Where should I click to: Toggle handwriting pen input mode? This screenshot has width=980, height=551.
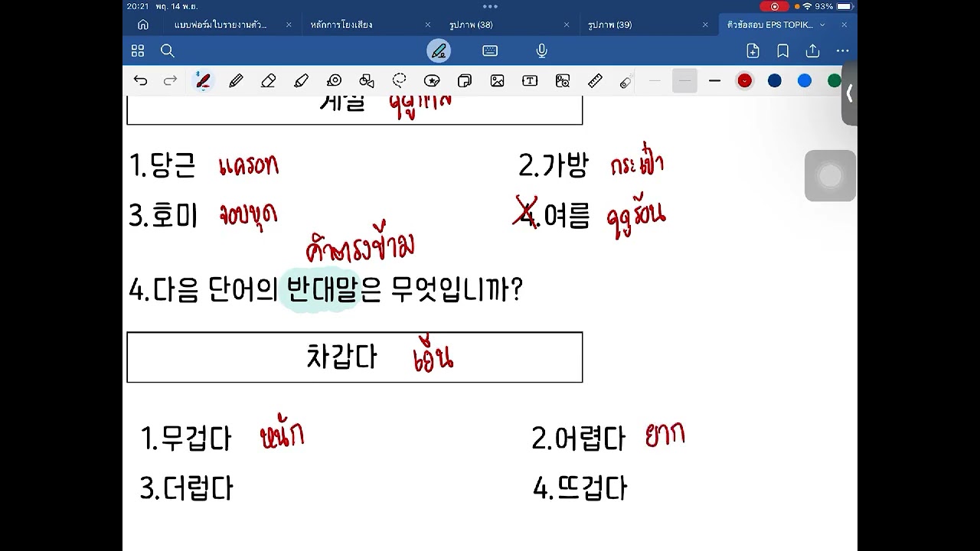pyautogui.click(x=439, y=51)
